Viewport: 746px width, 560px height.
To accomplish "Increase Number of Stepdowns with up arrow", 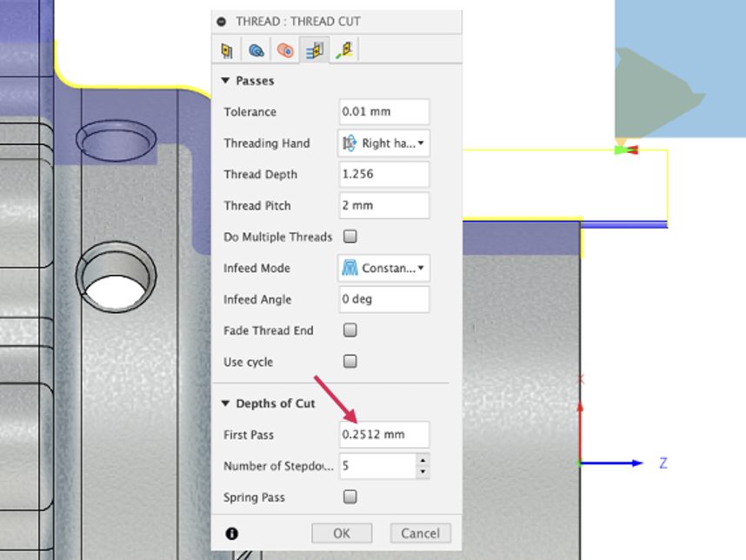I will (423, 460).
